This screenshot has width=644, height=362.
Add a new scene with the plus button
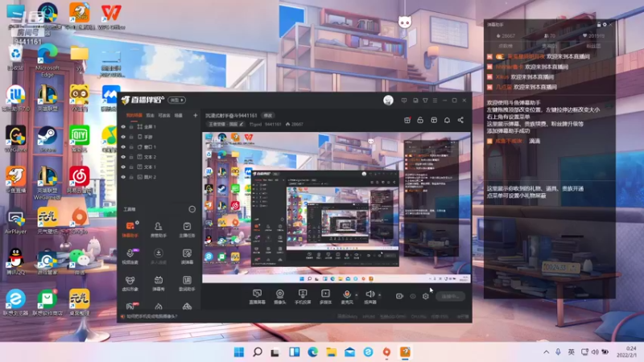coord(195,116)
